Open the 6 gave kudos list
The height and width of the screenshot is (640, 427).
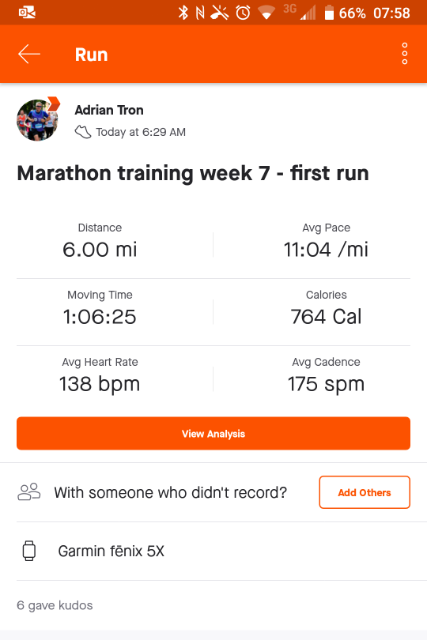tap(55, 605)
